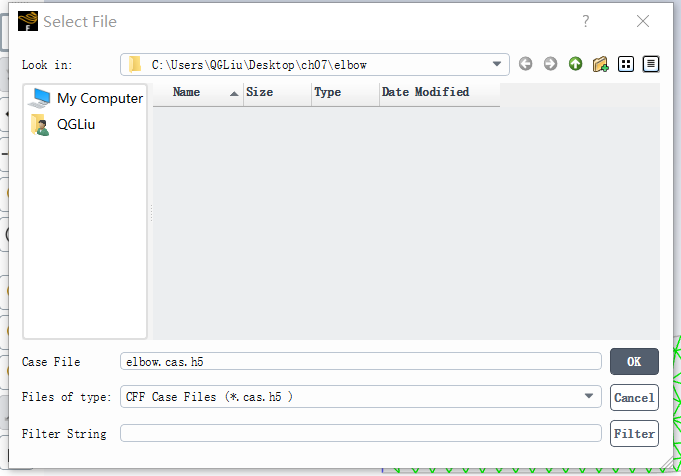
Task: Click the Fluent app icon in title bar
Action: (28, 21)
